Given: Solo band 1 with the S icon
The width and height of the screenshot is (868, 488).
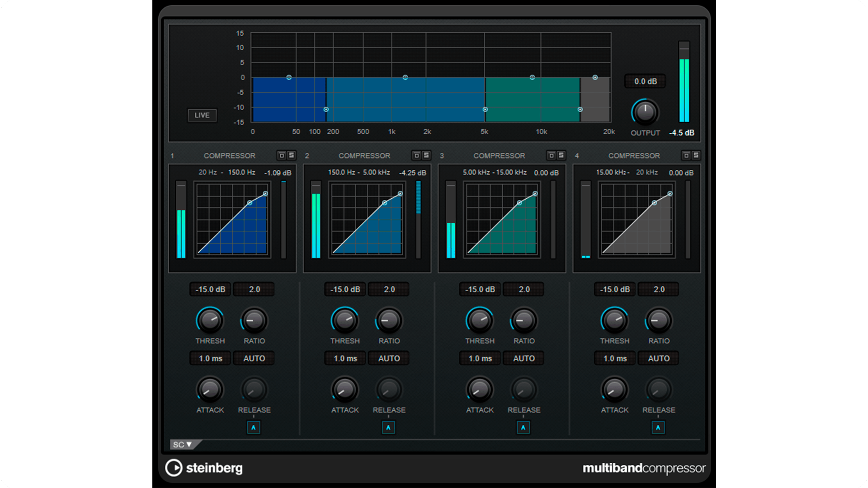Looking at the screenshot, I should coord(292,155).
